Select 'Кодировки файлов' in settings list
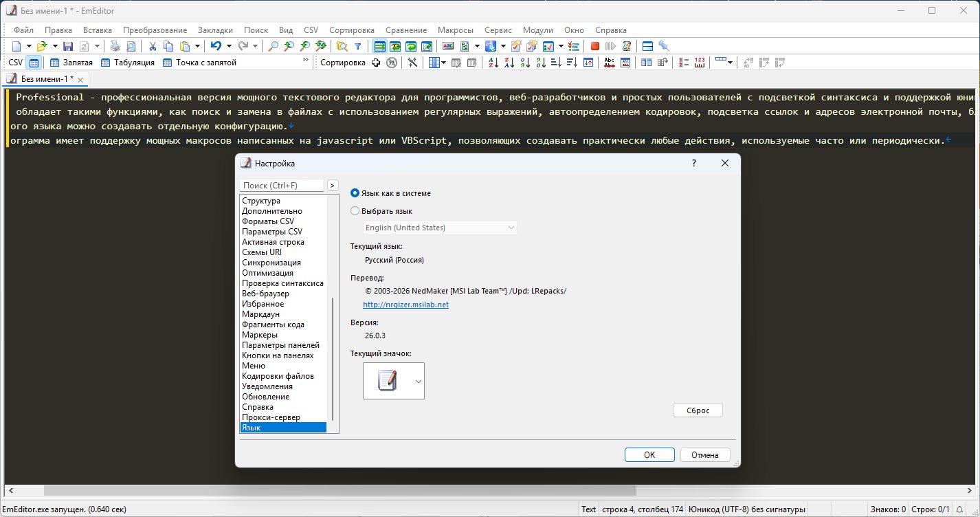The image size is (980, 517). [x=278, y=376]
